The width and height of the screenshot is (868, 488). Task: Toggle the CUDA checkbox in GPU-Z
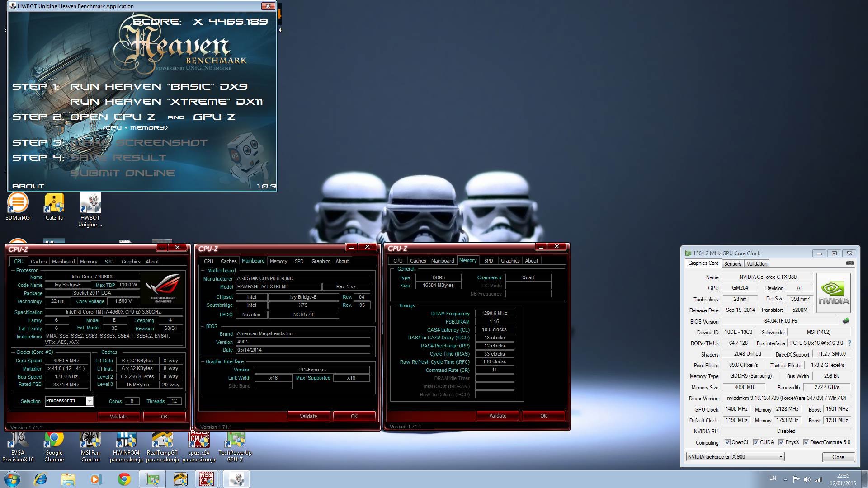click(756, 442)
